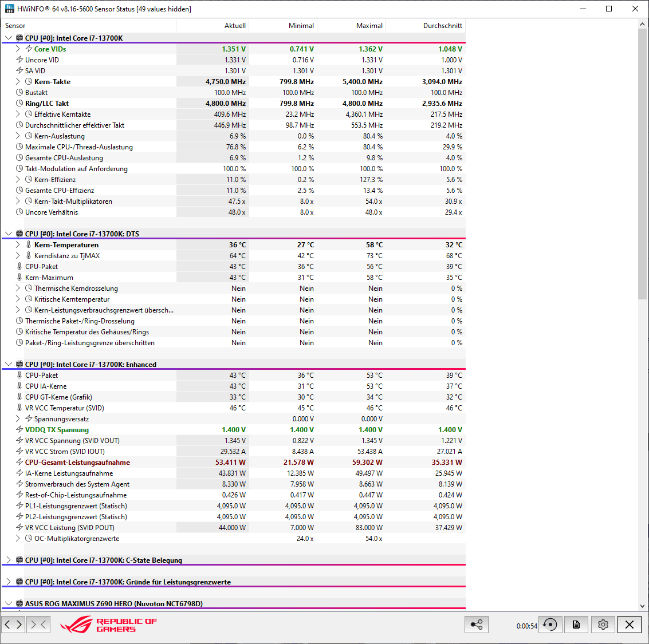649x644 pixels.
Task: Click clock icon beside Ring/LLC Takt
Action: [x=19, y=103]
